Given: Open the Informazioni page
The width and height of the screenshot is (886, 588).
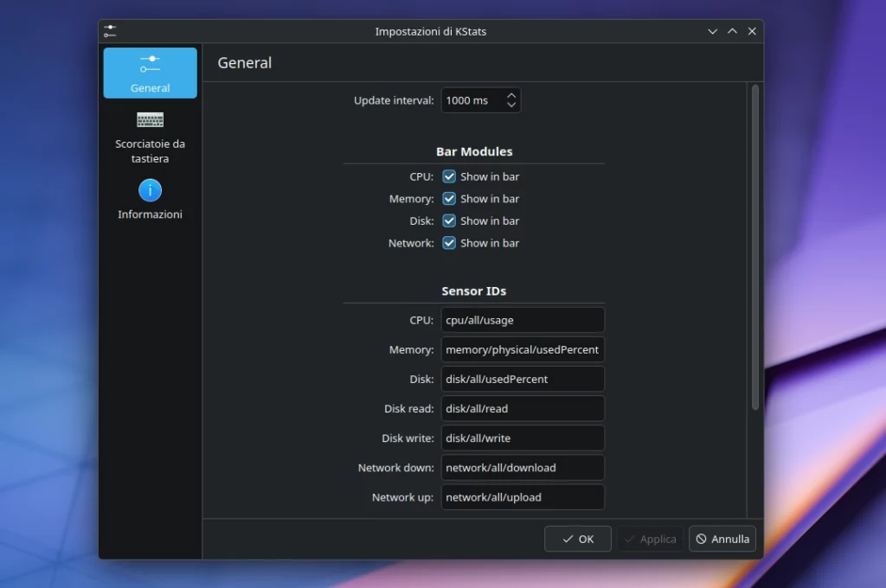Looking at the screenshot, I should coord(150,200).
